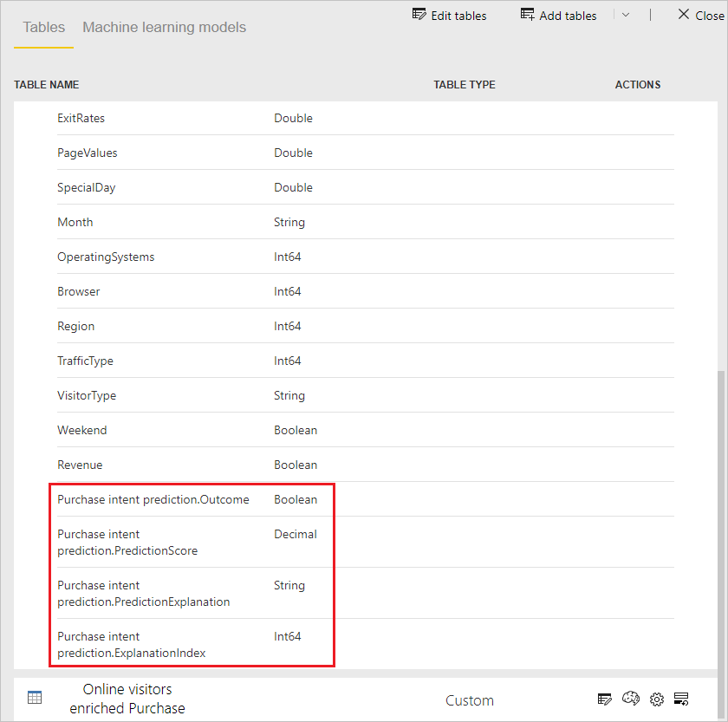Click Purchase intent prediction.PredictionExplanation column
Image resolution: width=728 pixels, height=722 pixels.
pyautogui.click(x=144, y=594)
